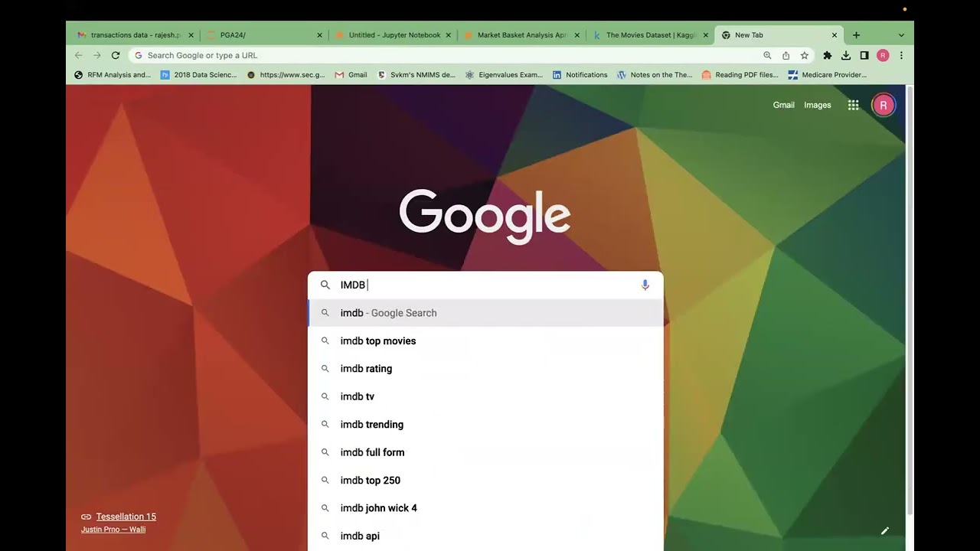Screen dimensions: 980x551
Task: Close the New Tab tab
Action: pyautogui.click(x=835, y=35)
